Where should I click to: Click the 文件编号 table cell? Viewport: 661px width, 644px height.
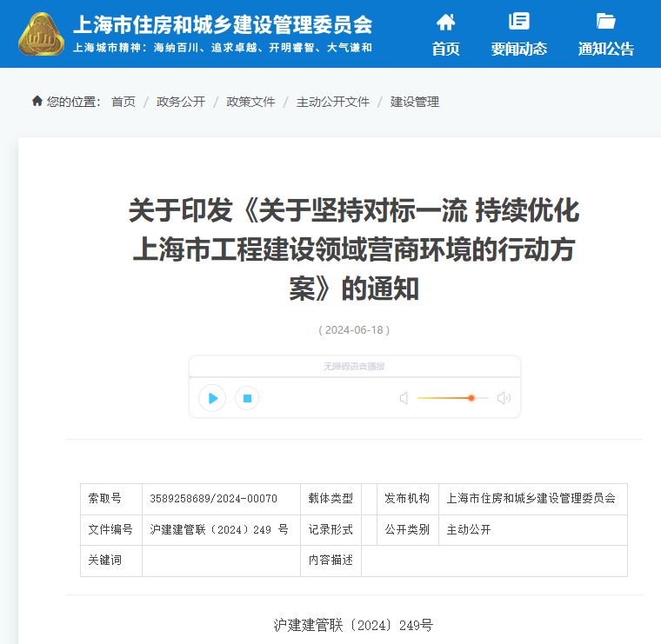pyautogui.click(x=111, y=530)
